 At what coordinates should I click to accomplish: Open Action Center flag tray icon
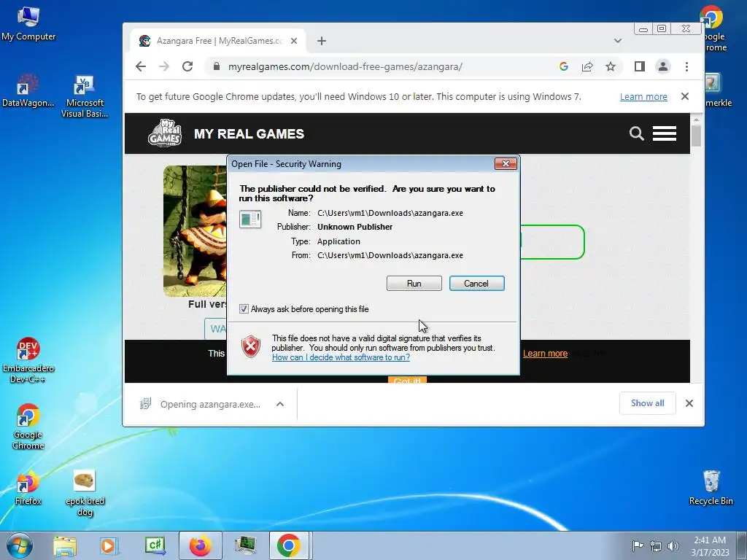[x=638, y=545]
